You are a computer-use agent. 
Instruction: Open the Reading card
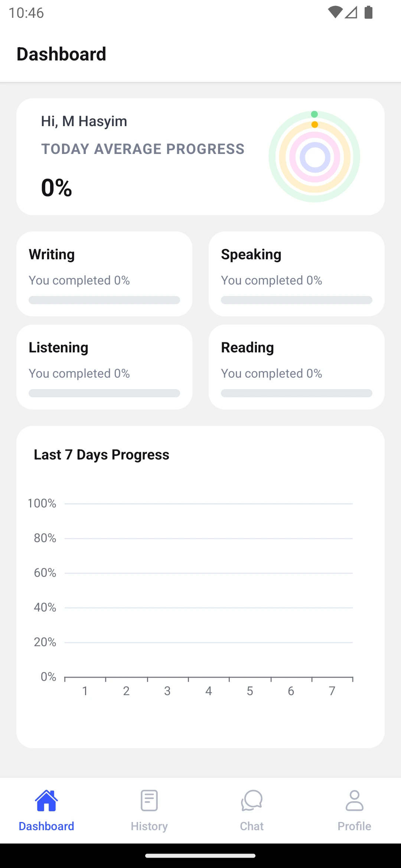pyautogui.click(x=296, y=366)
